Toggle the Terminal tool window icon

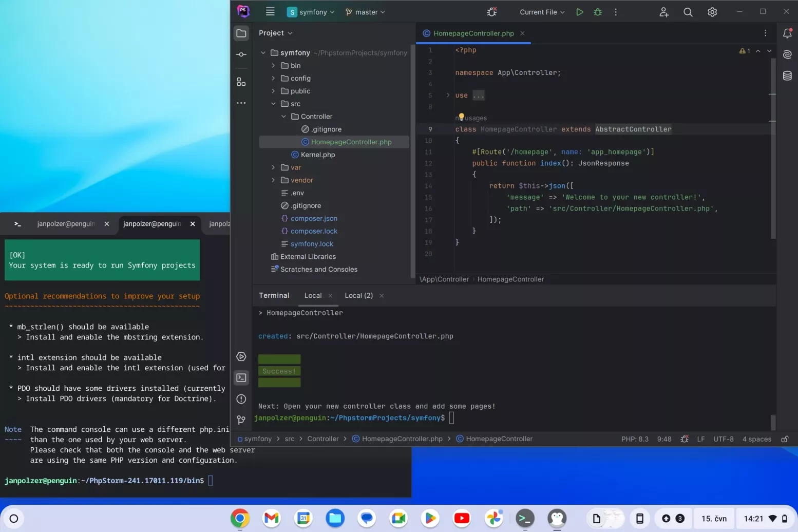(241, 378)
